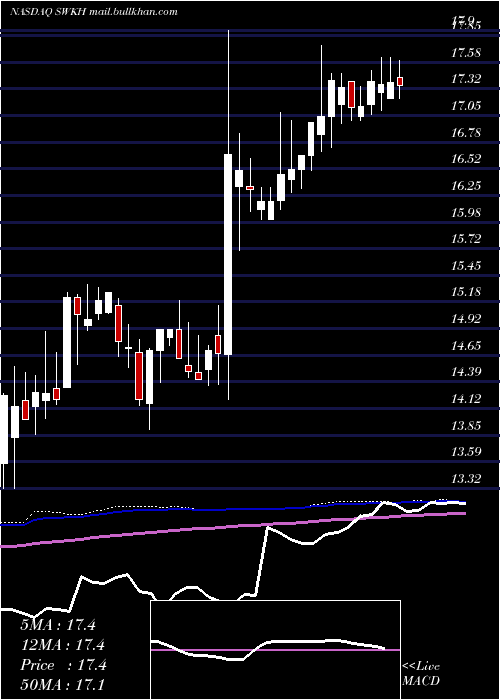The height and width of the screenshot is (700, 500).
Task: Click inside the Live MACD inset chart
Action: [x=275, y=650]
